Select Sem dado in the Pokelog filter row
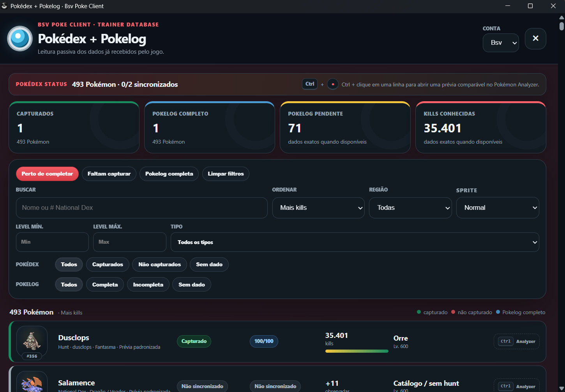Image resolution: width=565 pixels, height=392 pixels. click(192, 285)
